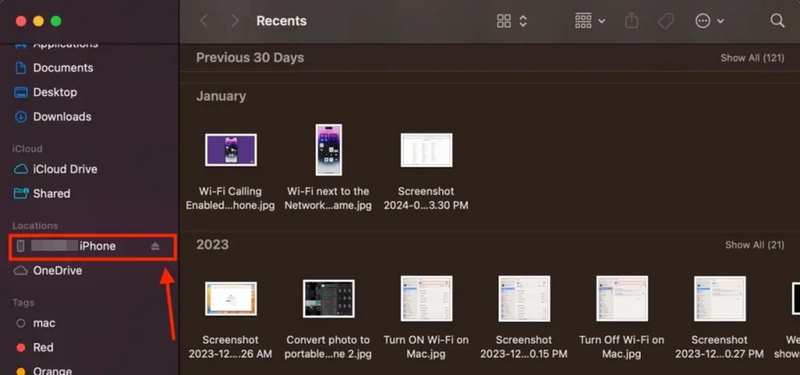This screenshot has width=800, height=375.
Task: Select the mac tag in sidebar
Action: coord(36,323)
